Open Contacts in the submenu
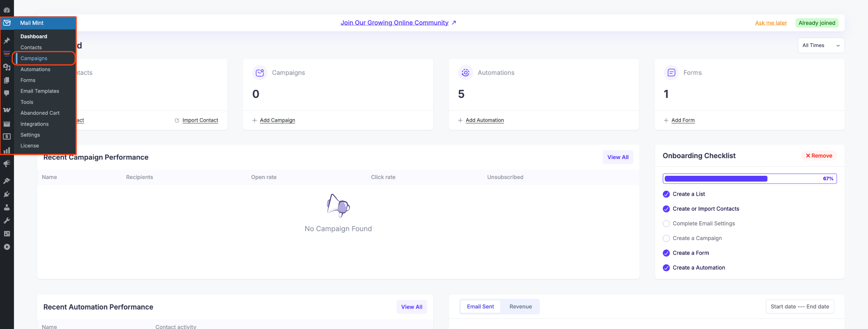868x329 pixels. tap(31, 47)
